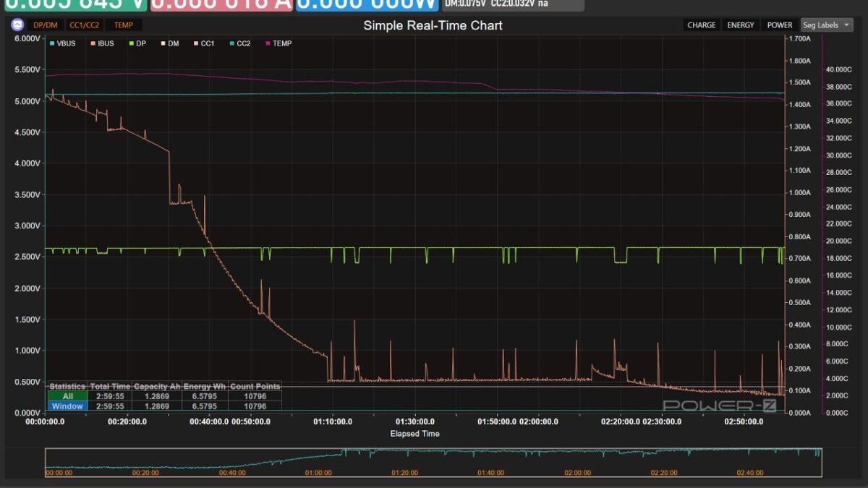Screen dimensions: 868x488
Task: Toggle the TEMP channel button
Action: [124, 25]
